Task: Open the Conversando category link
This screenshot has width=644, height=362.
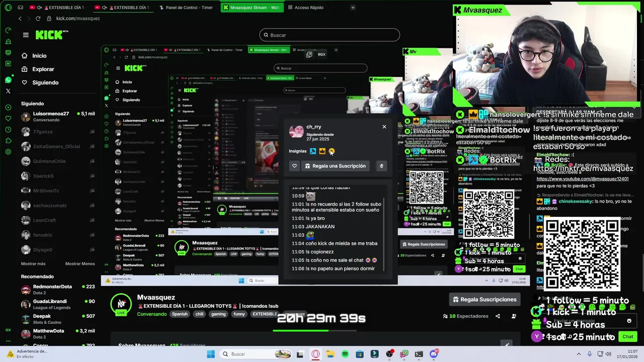Action: [x=151, y=314]
